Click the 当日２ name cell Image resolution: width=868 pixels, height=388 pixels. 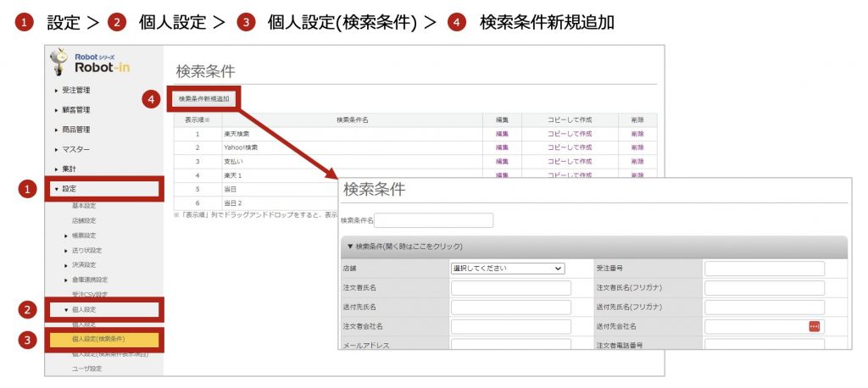(x=280, y=203)
